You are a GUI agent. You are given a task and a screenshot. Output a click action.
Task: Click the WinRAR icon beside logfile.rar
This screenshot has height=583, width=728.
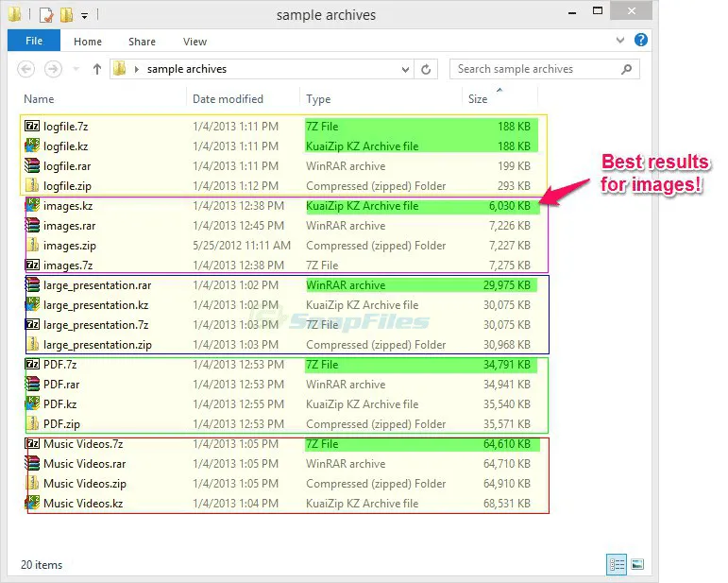[32, 165]
